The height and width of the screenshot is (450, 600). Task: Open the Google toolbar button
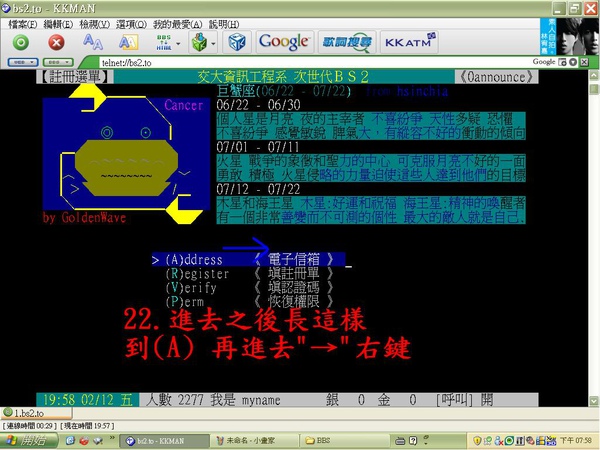(x=284, y=42)
